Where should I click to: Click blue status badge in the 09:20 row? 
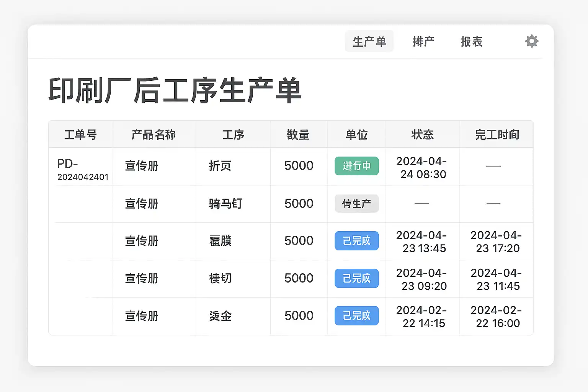tap(356, 278)
